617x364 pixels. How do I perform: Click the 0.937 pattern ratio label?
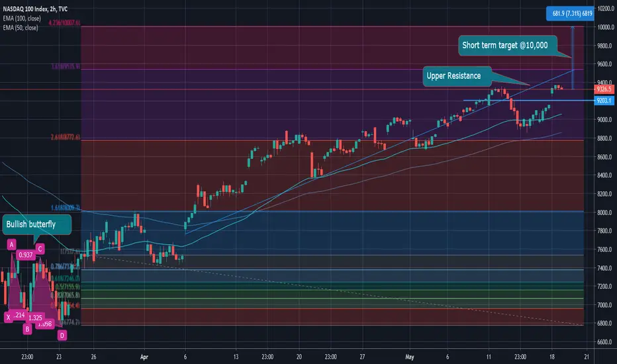(x=26, y=255)
